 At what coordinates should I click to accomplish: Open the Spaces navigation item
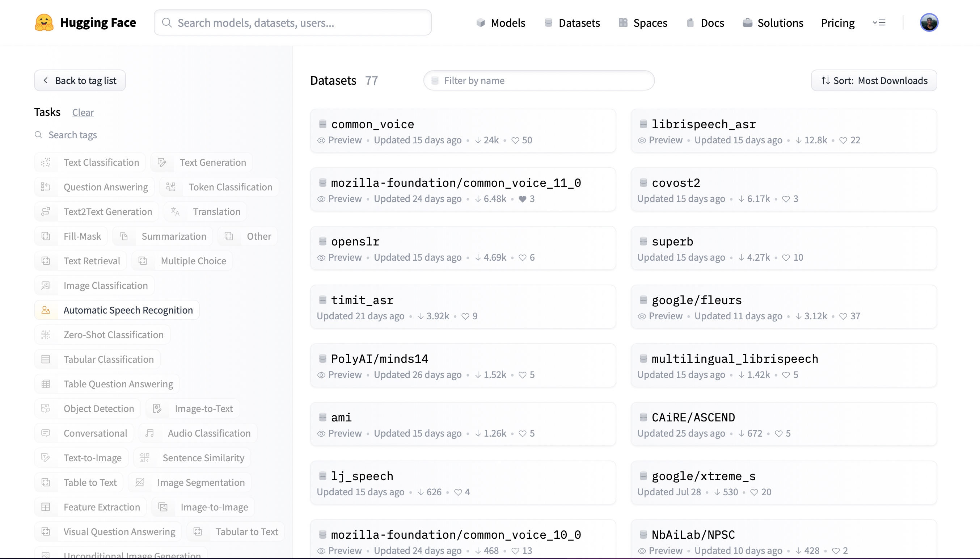643,23
